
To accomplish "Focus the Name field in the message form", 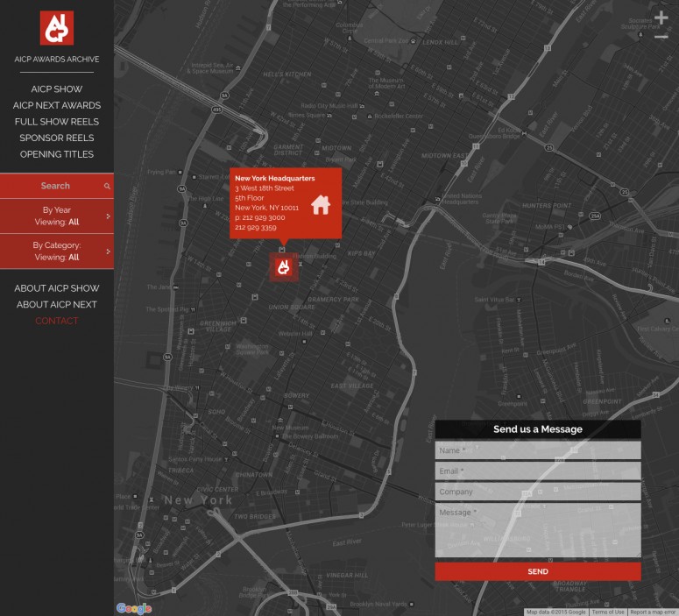I will [x=538, y=450].
